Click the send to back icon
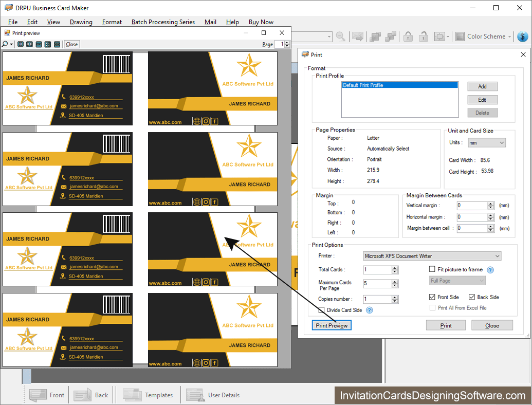Screen dimensions: 532x405 391,36
